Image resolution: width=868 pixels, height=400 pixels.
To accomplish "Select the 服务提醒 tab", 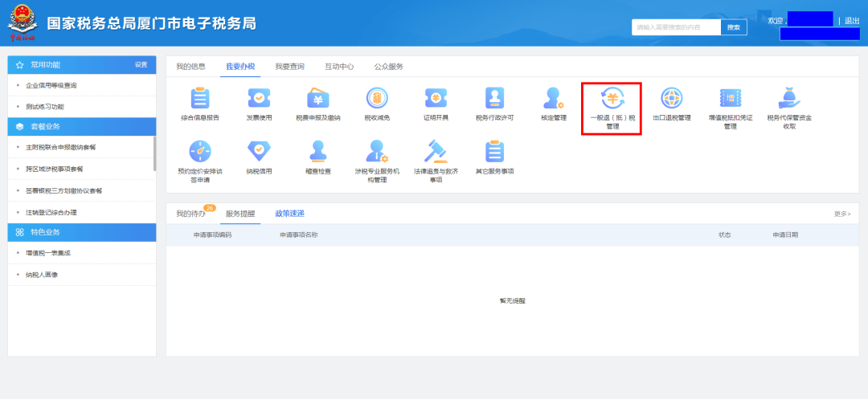I will pos(240,214).
